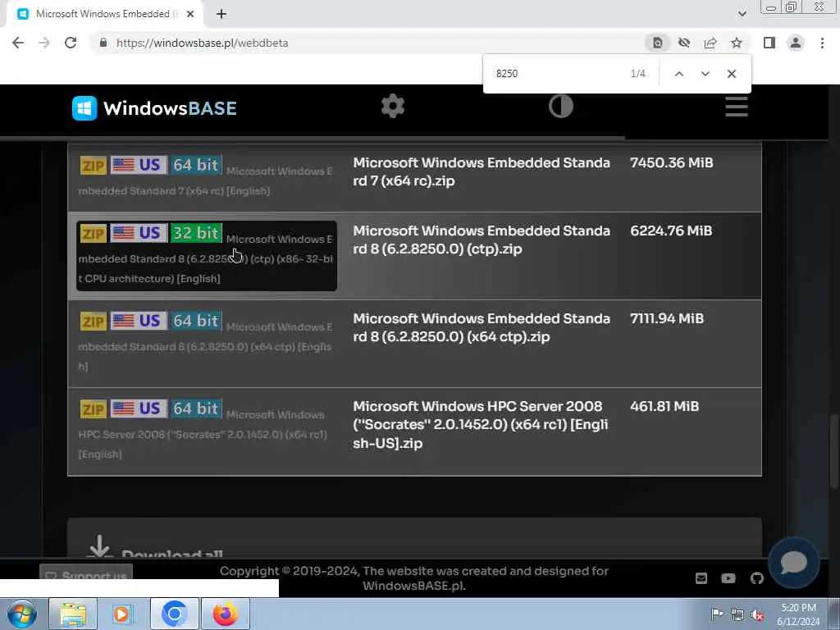The width and height of the screenshot is (840, 630).
Task: Click the muted volume tray icon
Action: (757, 615)
